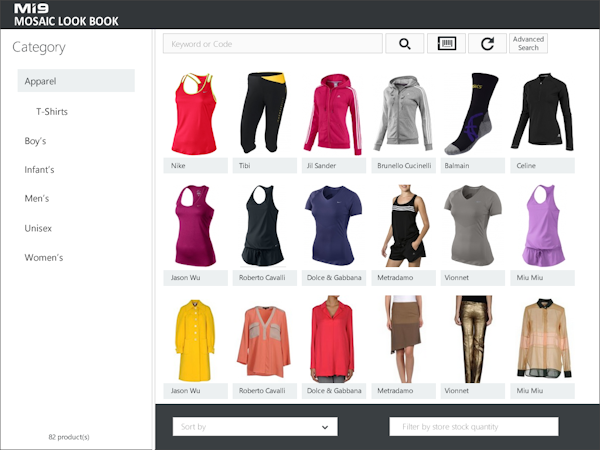Click the barcode scan icon
600x450 pixels.
coord(446,43)
